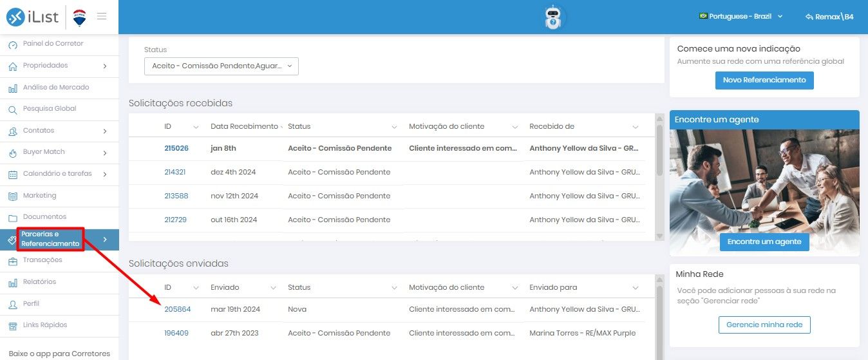Expand the Buyer Match submenu chevron

(x=104, y=153)
